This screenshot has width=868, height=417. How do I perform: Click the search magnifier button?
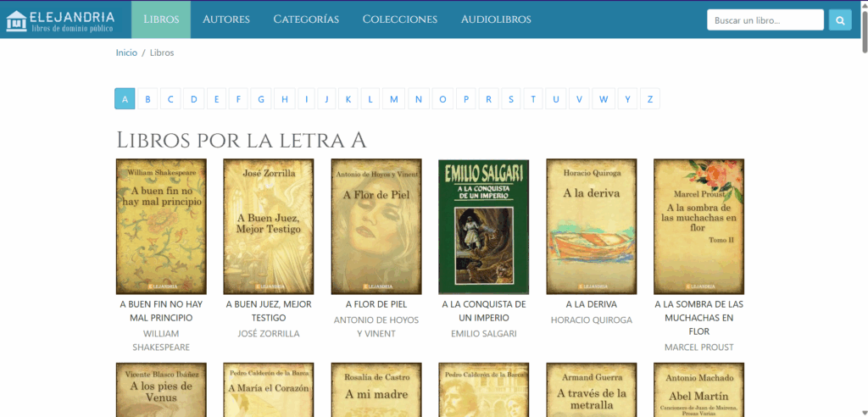point(840,20)
